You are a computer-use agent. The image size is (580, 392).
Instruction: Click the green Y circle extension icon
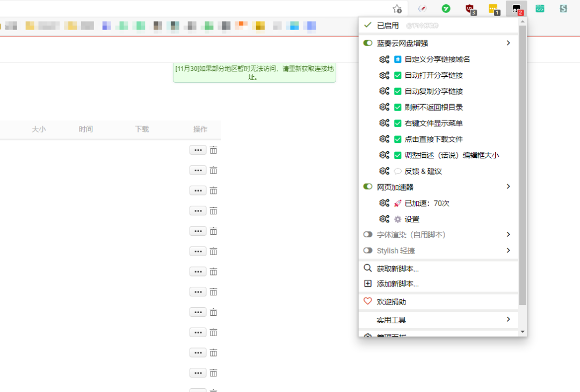coord(446,9)
